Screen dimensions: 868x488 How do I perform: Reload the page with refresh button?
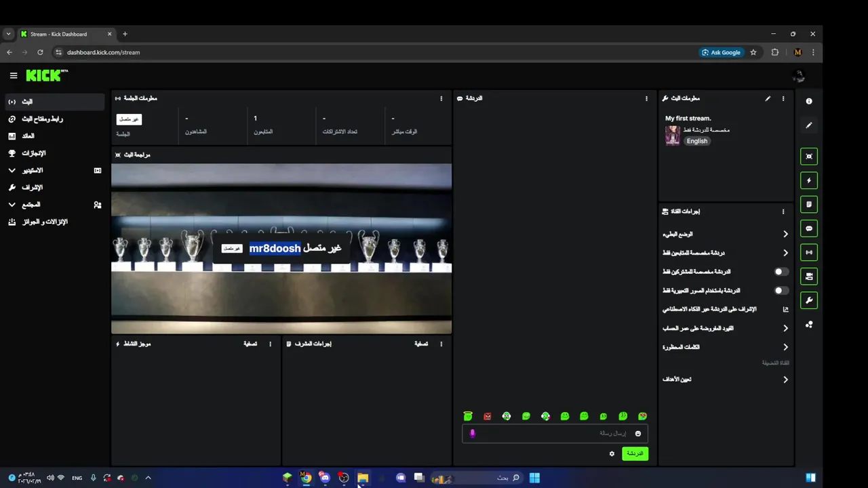pos(41,52)
